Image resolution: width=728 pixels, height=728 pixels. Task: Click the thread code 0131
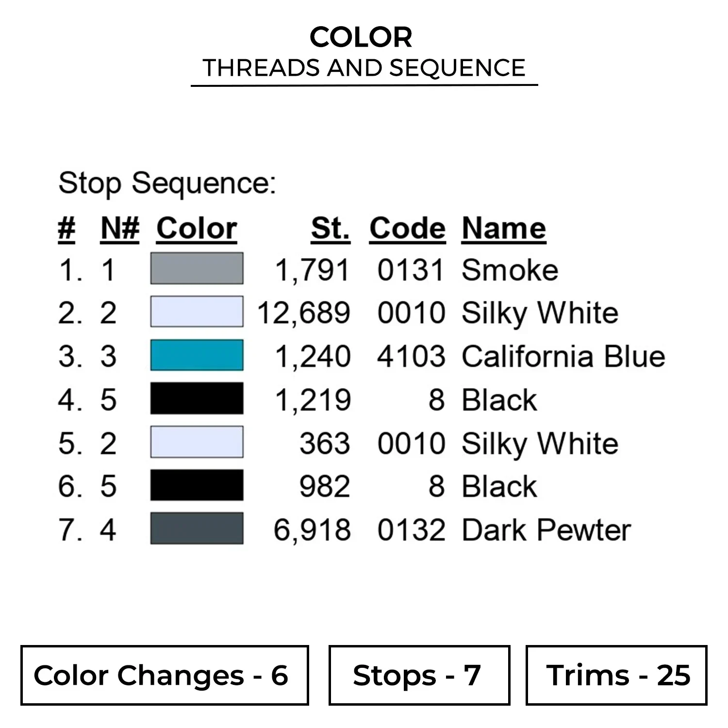click(411, 270)
